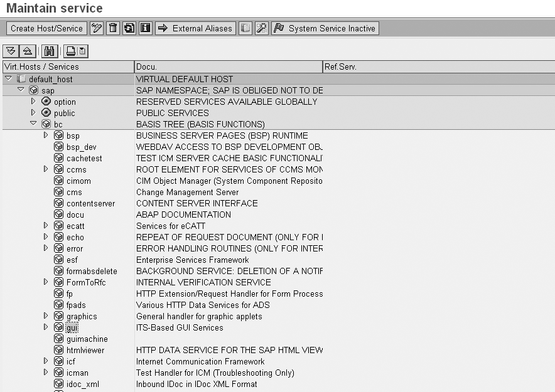Open External Aliases
The height and width of the screenshot is (392, 555).
click(195, 28)
